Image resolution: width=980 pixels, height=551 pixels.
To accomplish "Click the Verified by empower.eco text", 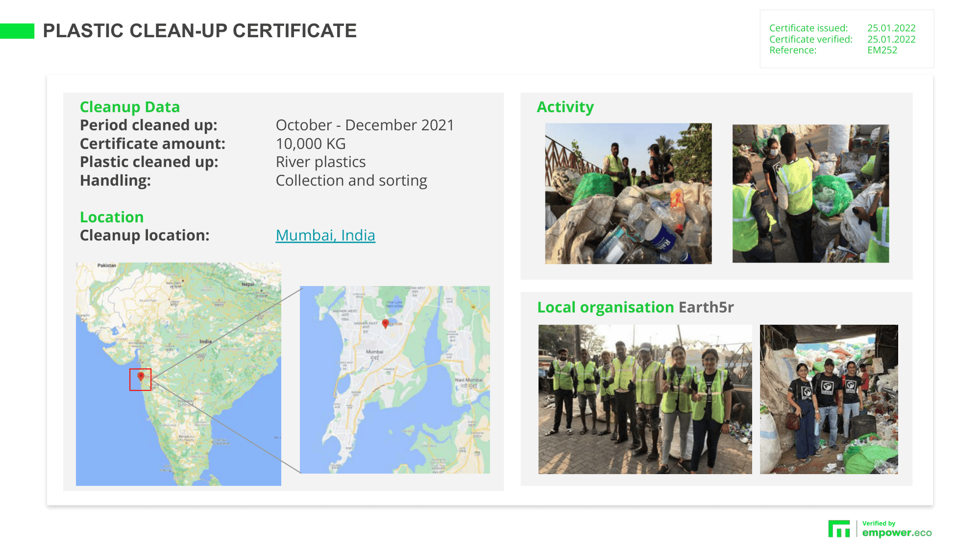I will (897, 529).
